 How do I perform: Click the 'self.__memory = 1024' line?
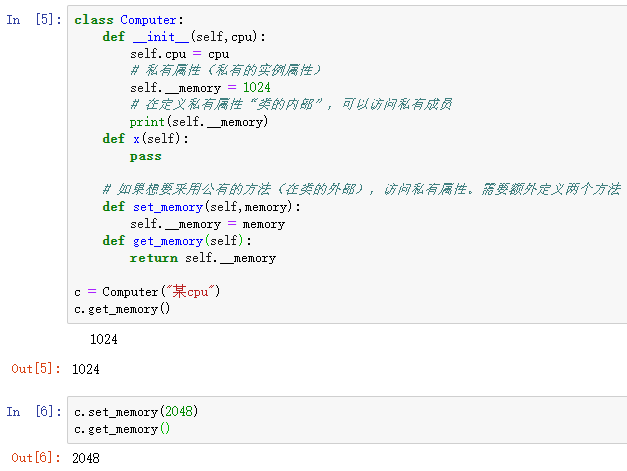(200, 88)
